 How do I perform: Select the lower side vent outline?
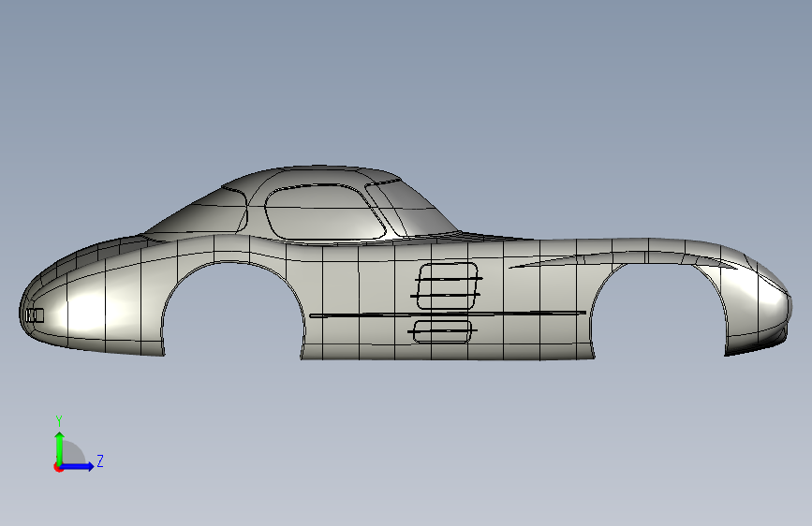[x=443, y=331]
